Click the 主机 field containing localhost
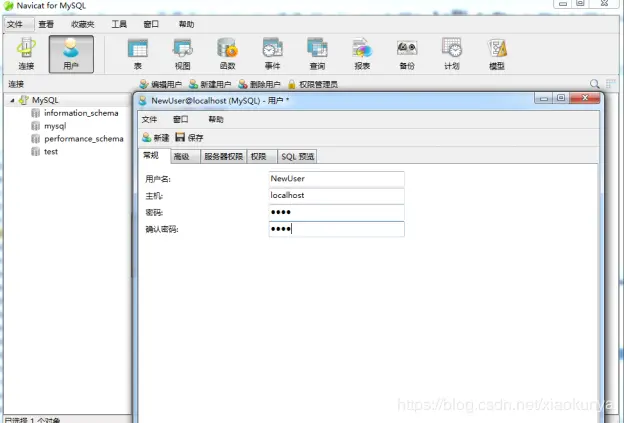Image resolution: width=624 pixels, height=423 pixels. (x=337, y=196)
